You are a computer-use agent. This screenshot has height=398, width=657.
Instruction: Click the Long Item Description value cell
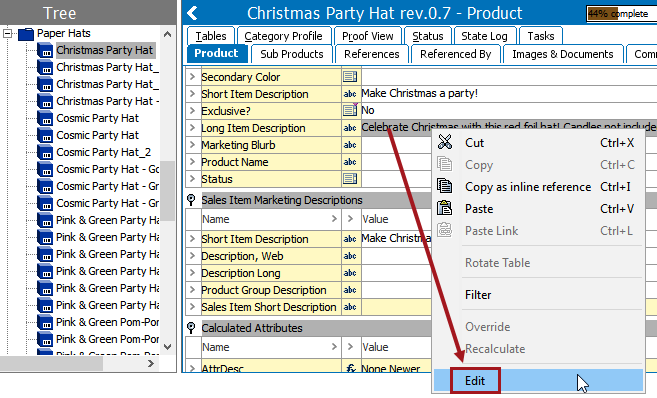tap(509, 127)
